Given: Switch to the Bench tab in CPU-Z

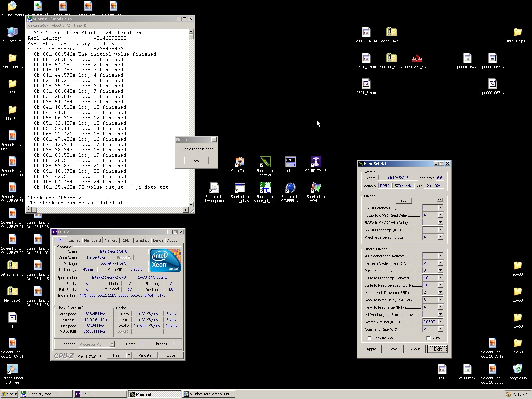Looking at the screenshot, I should 158,240.
